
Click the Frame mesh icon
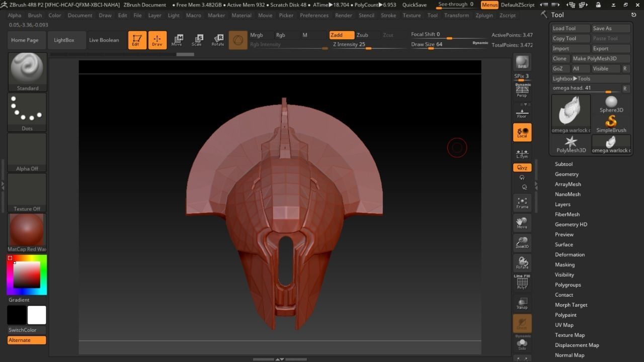[x=522, y=203]
